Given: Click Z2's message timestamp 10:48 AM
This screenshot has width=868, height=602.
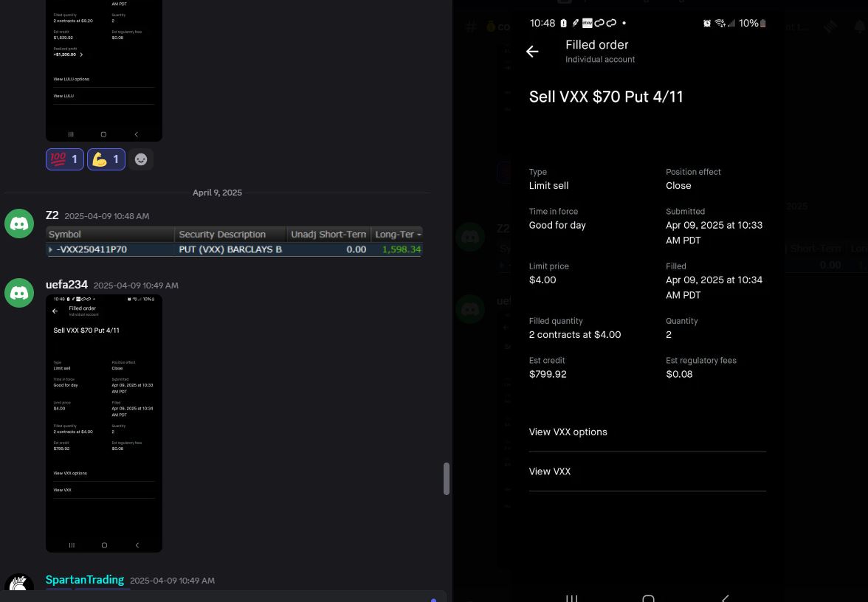Looking at the screenshot, I should coord(107,216).
